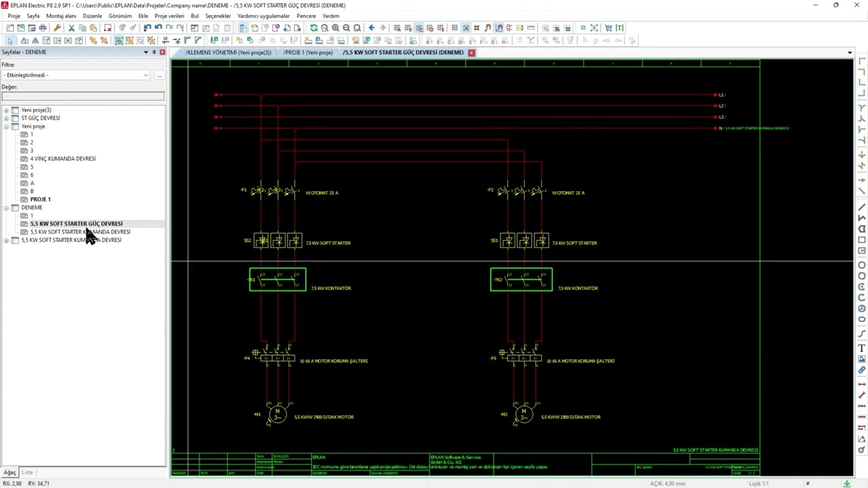
Task: Click the delete-with-red-X icon
Action: tap(107, 28)
